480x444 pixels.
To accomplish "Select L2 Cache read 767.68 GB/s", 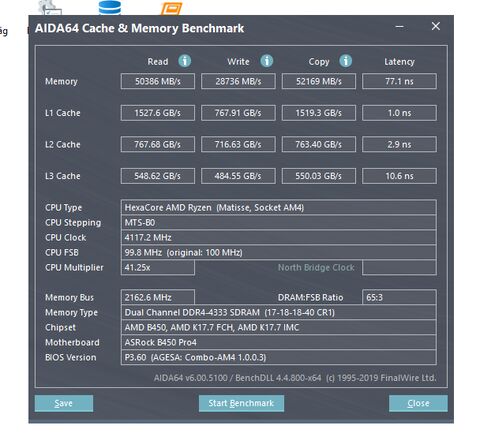I will [x=158, y=144].
